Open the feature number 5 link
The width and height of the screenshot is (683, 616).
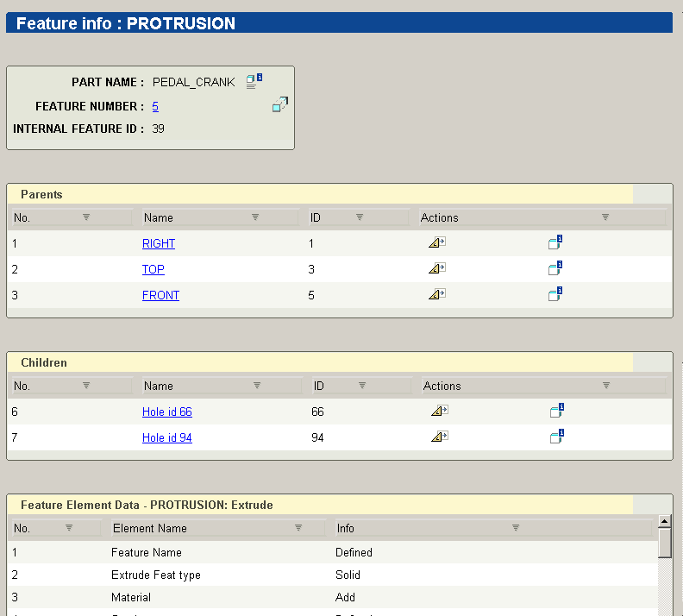point(155,106)
